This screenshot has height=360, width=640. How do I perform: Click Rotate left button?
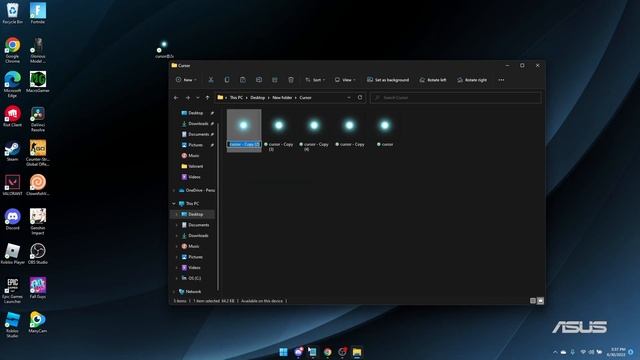[433, 80]
